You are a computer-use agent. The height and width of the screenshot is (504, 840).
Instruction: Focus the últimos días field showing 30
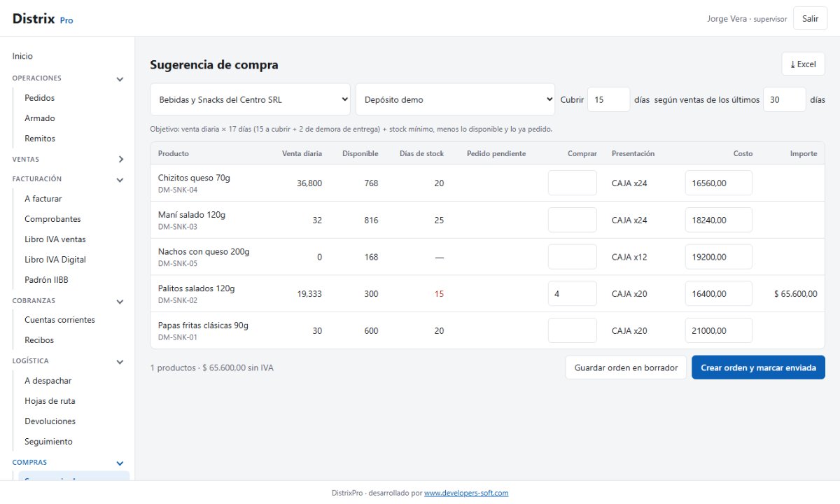785,99
